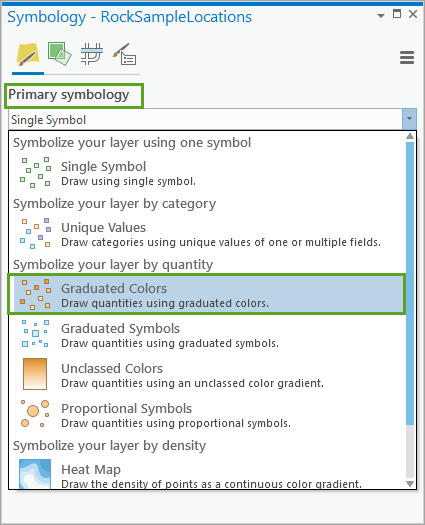
Task: Open the Symbology pane hamburger menu
Action: (407, 58)
